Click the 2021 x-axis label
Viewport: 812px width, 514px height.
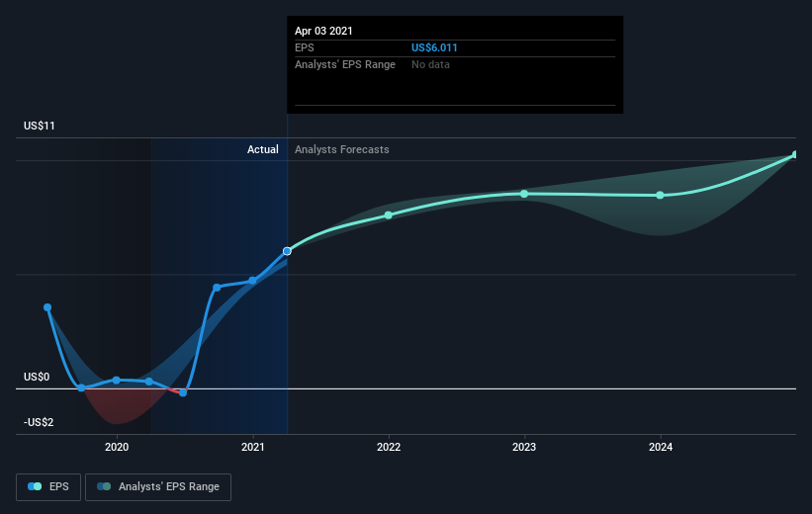click(253, 447)
